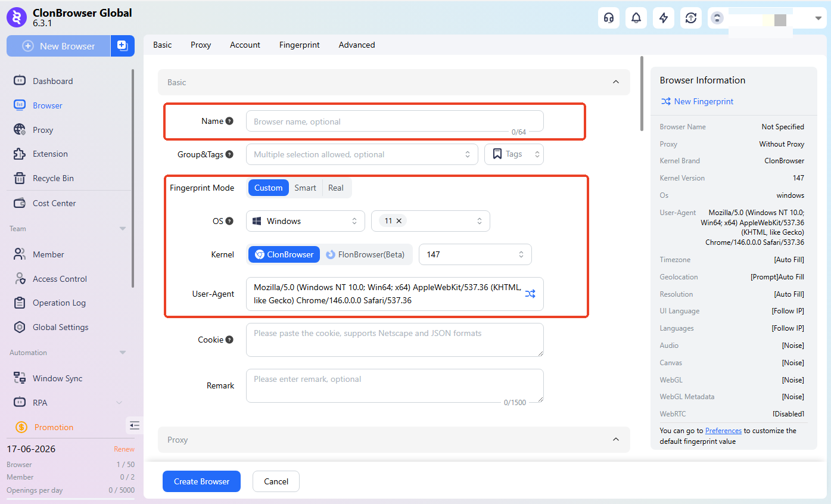Click the New Browser button
This screenshot has width=831, height=504.
[58, 46]
